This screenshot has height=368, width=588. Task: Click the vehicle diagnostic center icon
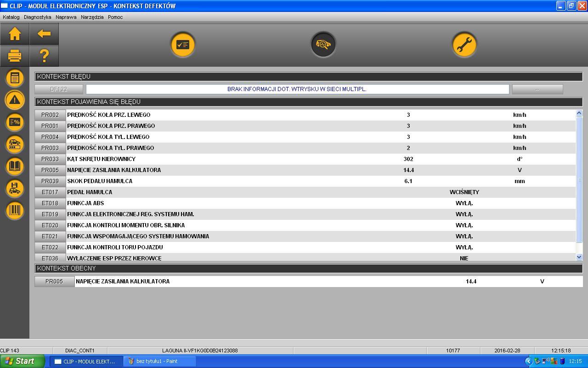point(323,45)
